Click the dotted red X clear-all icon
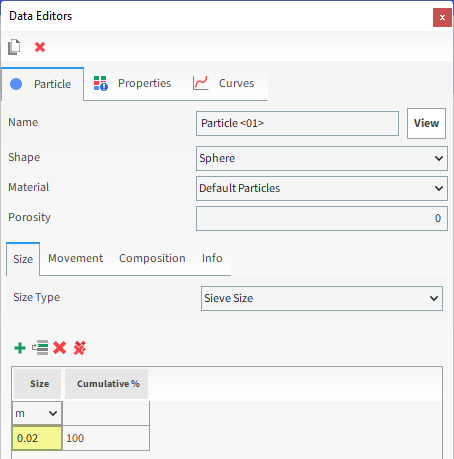Screen dimensions: 454x459 pyautogui.click(x=80, y=348)
